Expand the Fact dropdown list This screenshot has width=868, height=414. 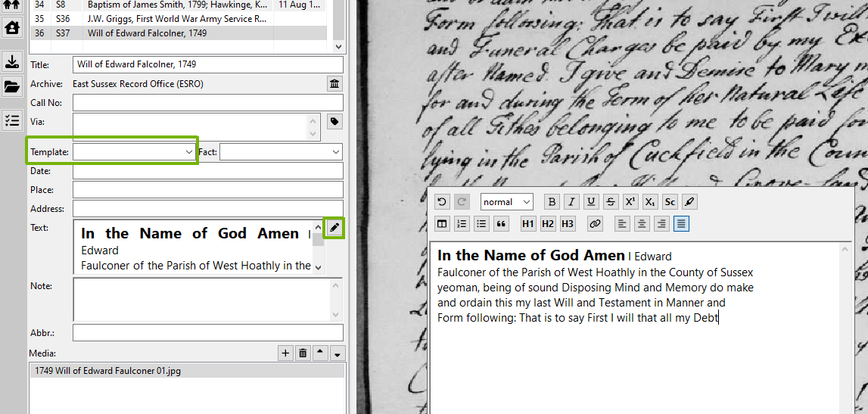point(281,152)
